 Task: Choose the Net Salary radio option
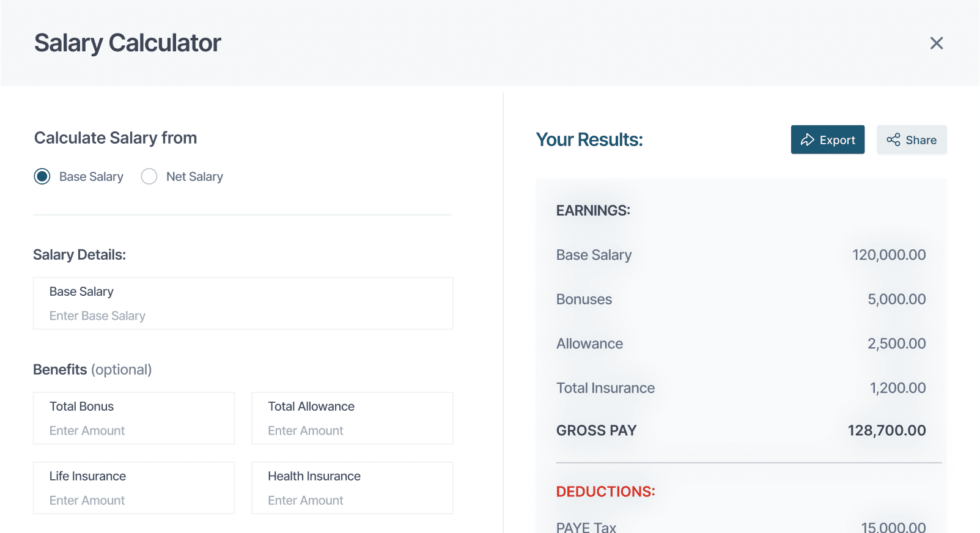coord(149,177)
